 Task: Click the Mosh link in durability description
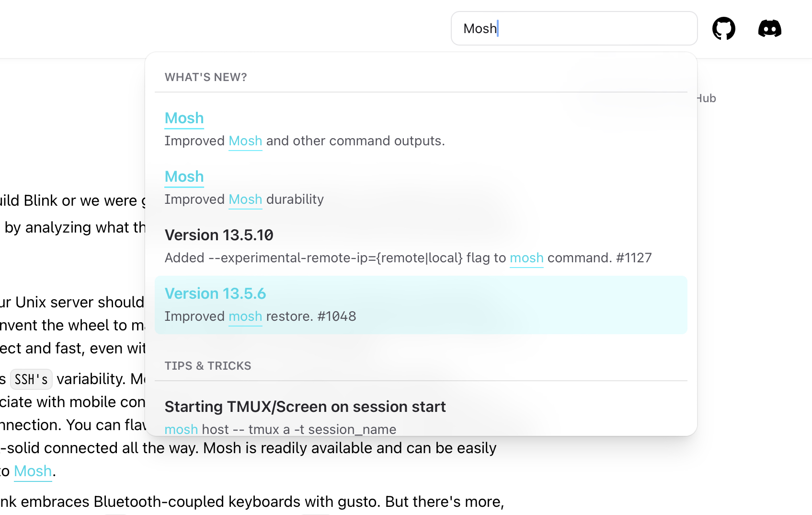245,199
